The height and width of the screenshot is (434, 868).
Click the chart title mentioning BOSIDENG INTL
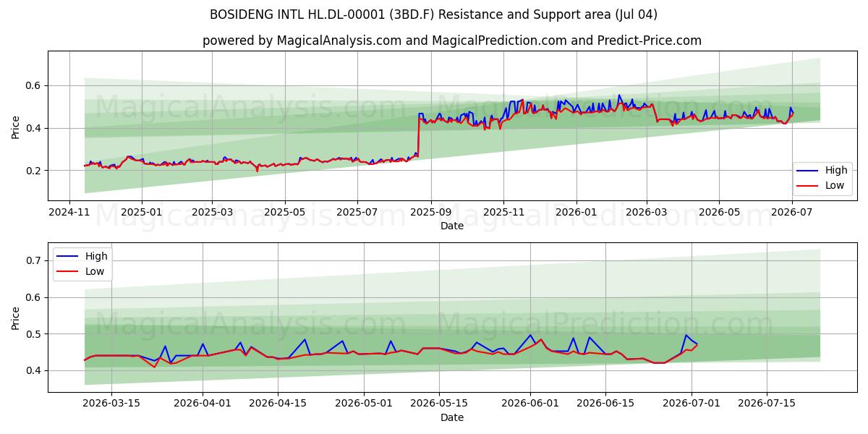[x=433, y=14]
